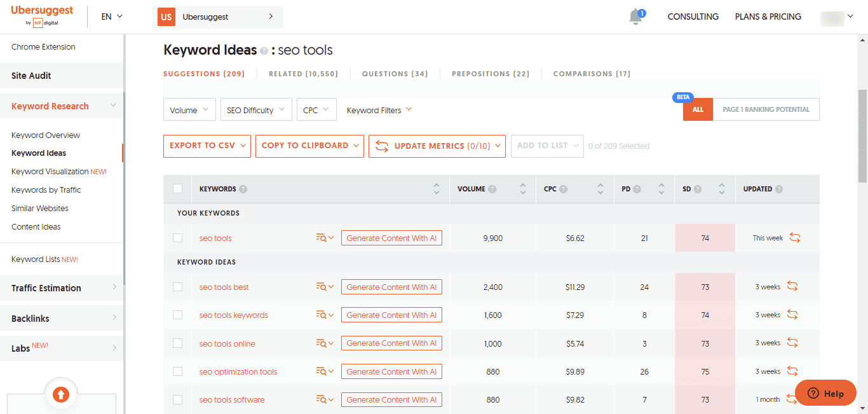
Task: Open the 'seo tools best' keyword link
Action: [224, 287]
